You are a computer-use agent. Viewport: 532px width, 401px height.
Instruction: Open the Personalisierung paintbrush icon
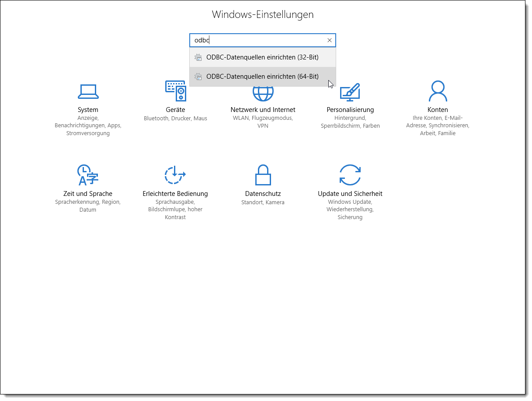[350, 91]
